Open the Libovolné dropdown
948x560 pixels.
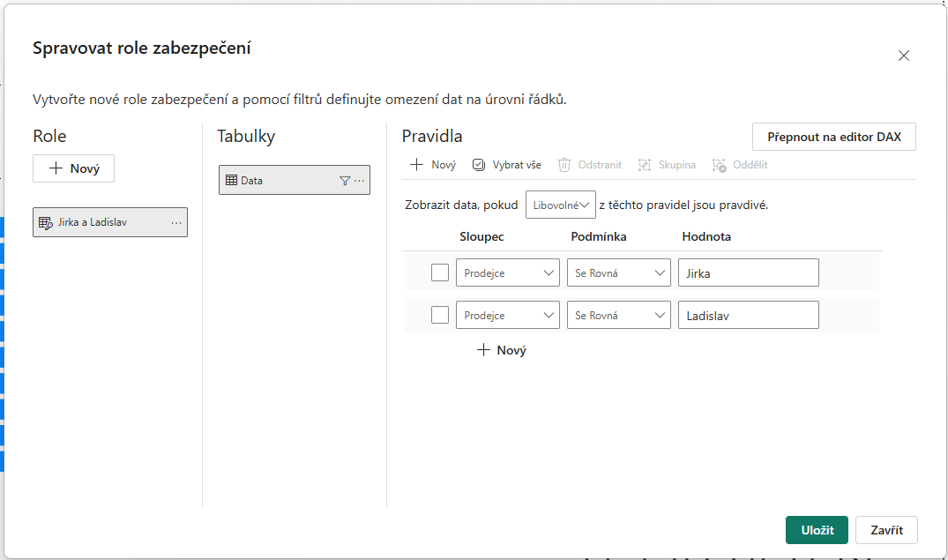tap(561, 205)
